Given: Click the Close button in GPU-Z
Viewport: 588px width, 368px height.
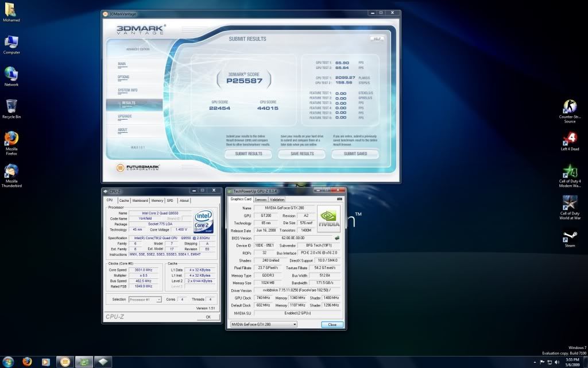Looking at the screenshot, I should pos(332,324).
